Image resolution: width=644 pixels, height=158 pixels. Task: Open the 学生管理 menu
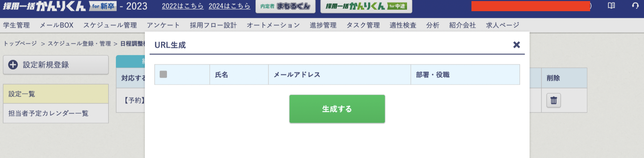16,25
